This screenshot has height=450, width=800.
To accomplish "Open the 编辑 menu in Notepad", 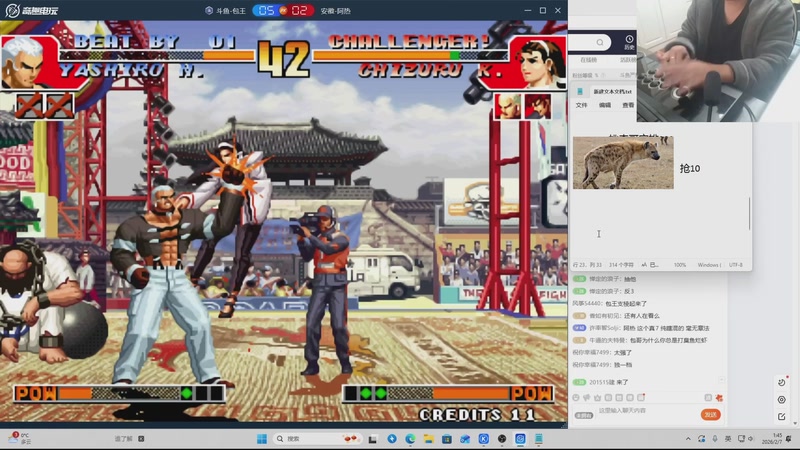I will (x=605, y=105).
